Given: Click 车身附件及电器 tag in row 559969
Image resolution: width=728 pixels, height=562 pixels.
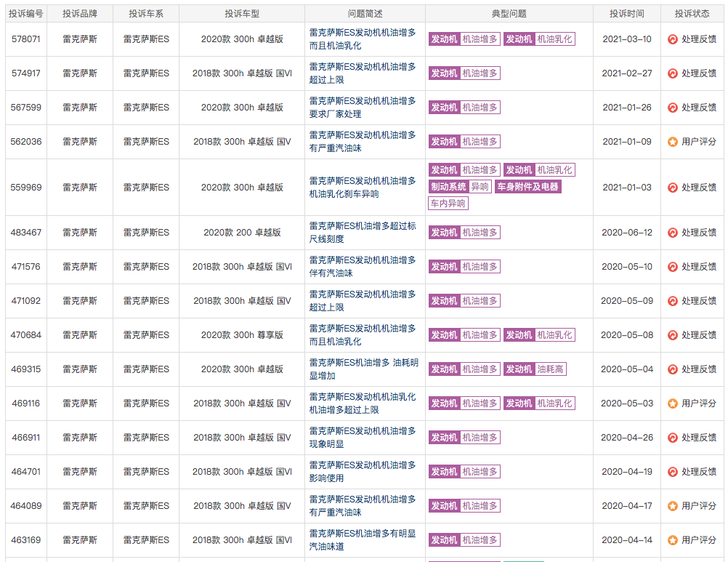Looking at the screenshot, I should (528, 187).
